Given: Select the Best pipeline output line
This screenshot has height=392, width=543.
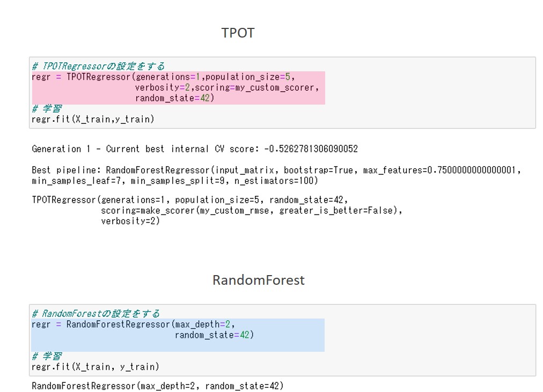Looking at the screenshot, I should click(276, 170).
